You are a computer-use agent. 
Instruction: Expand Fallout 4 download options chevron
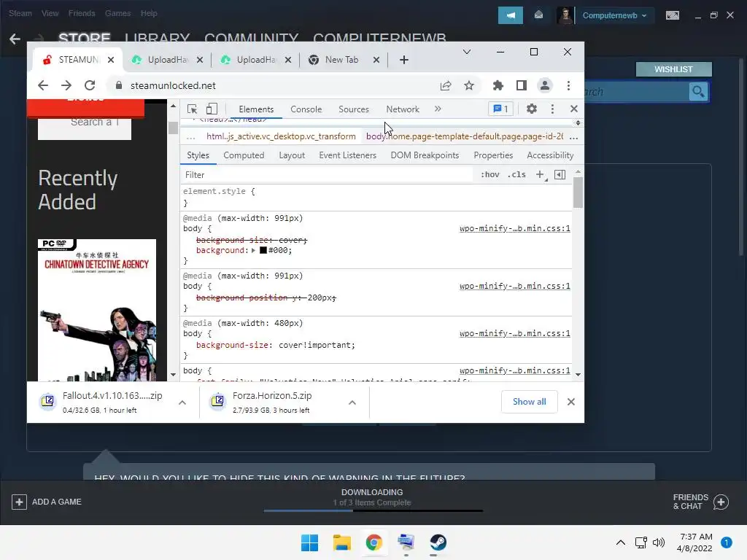pyautogui.click(x=182, y=402)
